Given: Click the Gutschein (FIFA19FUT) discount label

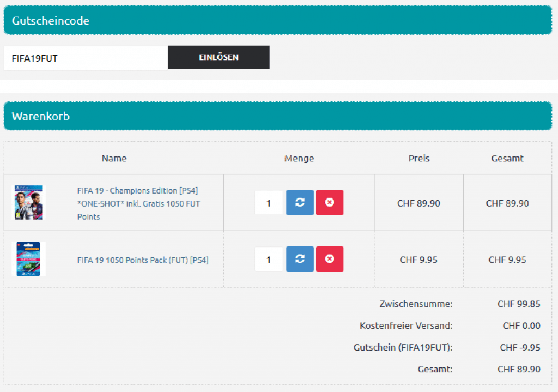Looking at the screenshot, I should pyautogui.click(x=403, y=348).
